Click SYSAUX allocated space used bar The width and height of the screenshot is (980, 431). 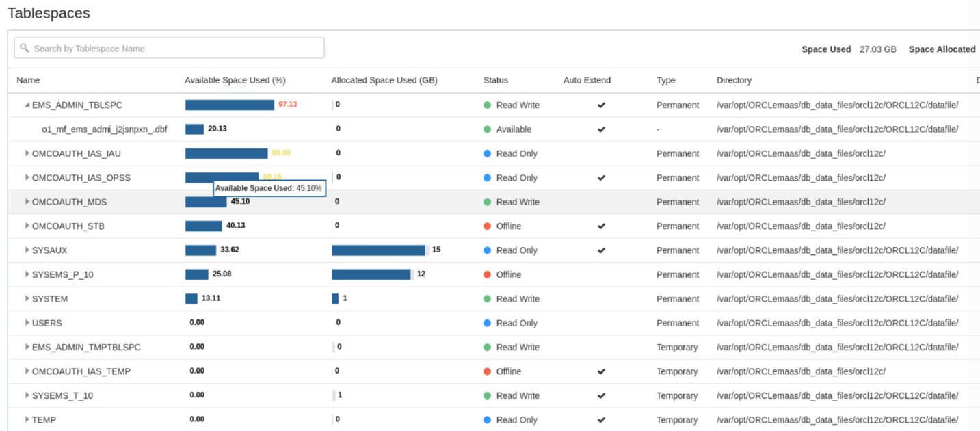tap(378, 250)
